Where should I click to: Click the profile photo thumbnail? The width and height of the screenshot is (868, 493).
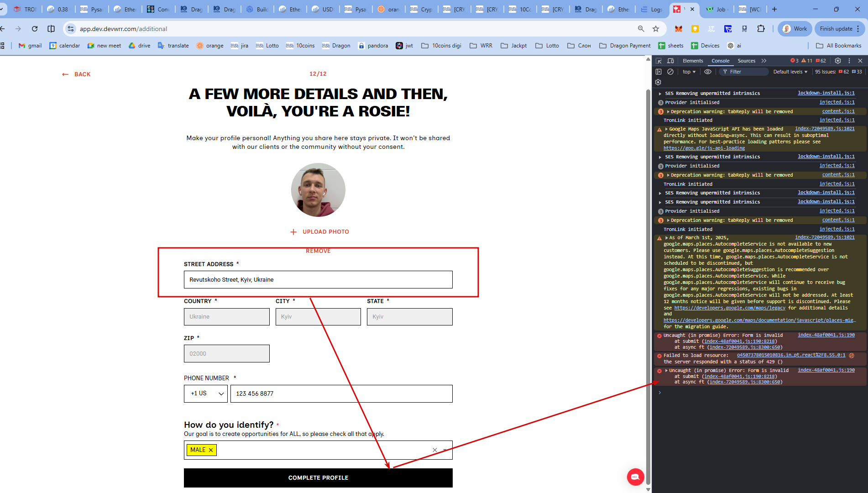318,190
